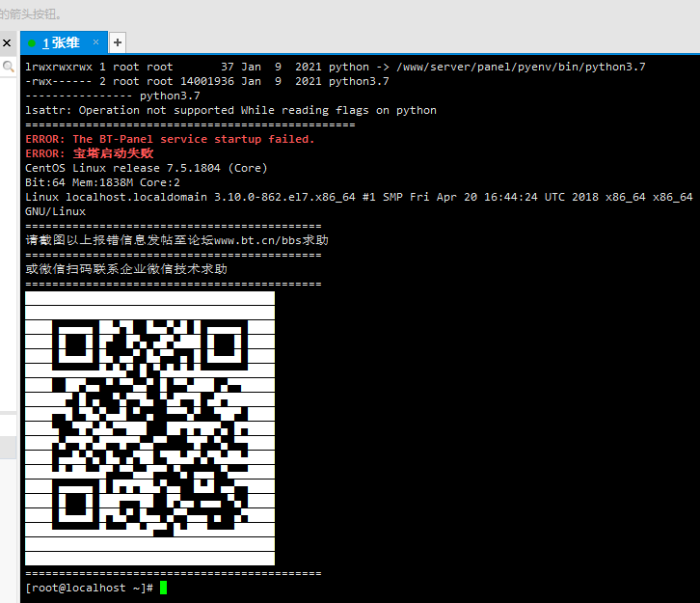The image size is (700, 603).
Task: Click the '14001936' file size value
Action: [x=207, y=81]
